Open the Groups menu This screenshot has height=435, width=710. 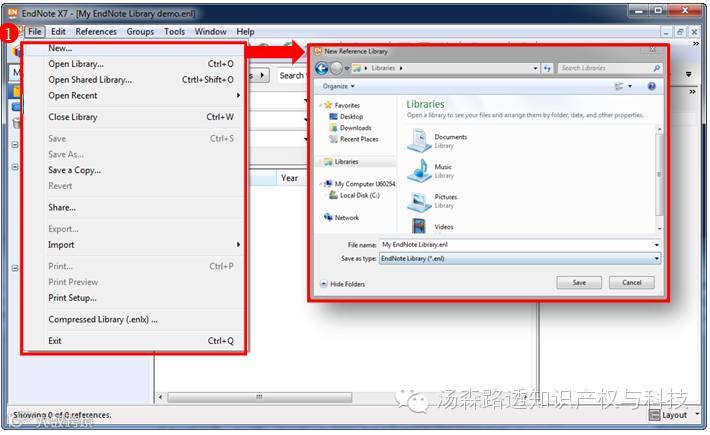140,32
